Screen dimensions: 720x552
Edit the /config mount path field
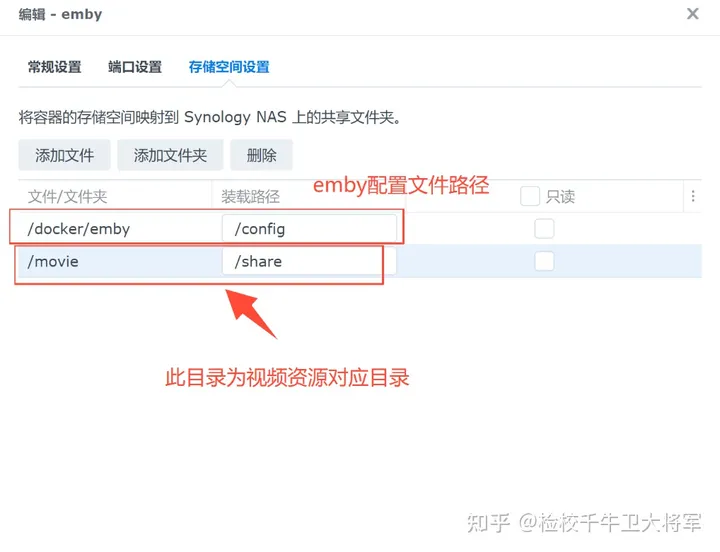(x=309, y=229)
